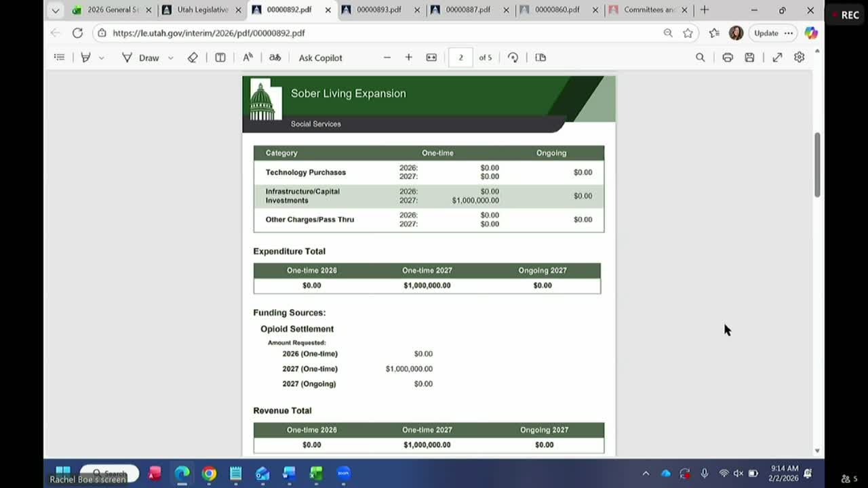Open PDF search with the magnifier icon

tap(701, 58)
